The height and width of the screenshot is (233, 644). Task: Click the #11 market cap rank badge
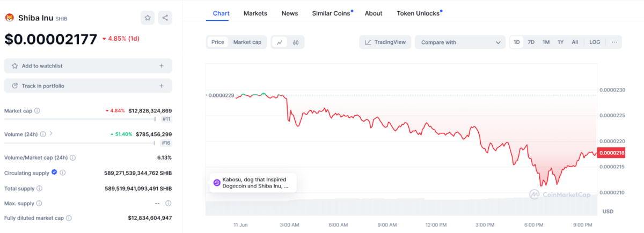(166, 119)
